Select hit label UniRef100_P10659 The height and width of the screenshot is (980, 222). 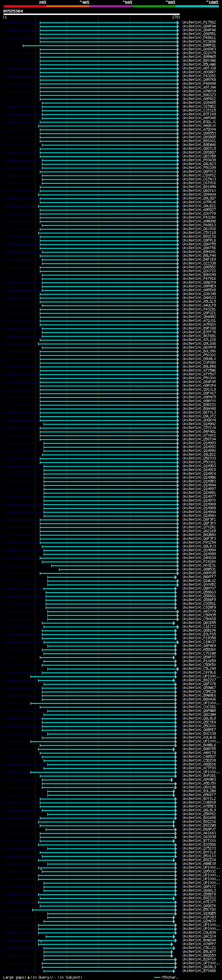pyautogui.click(x=199, y=661)
